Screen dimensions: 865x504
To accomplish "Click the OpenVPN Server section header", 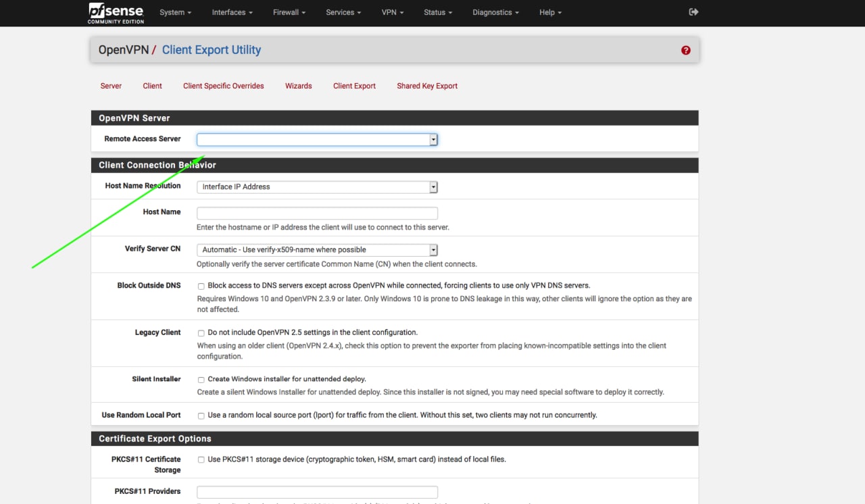I will click(x=395, y=118).
